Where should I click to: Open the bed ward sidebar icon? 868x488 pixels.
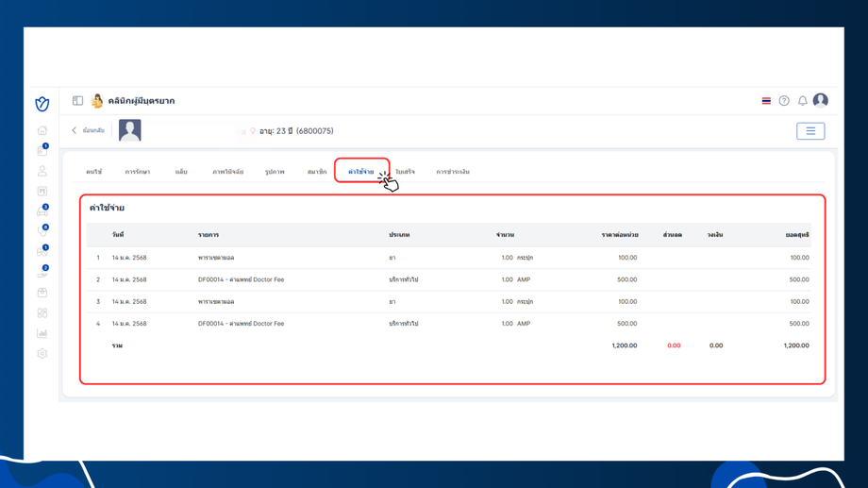(42, 211)
